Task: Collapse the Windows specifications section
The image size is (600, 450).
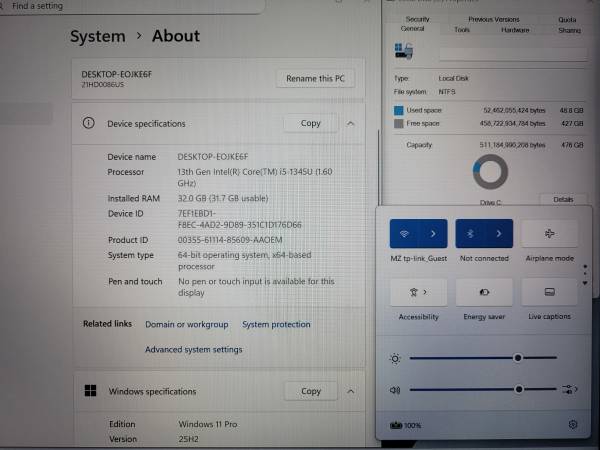Action: tap(350, 391)
